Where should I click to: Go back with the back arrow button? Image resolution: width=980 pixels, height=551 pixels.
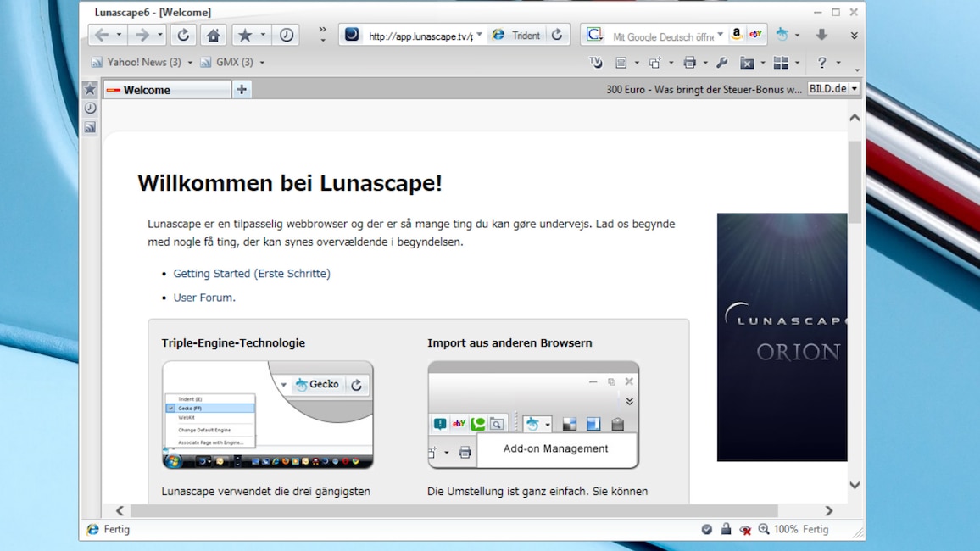tap(102, 35)
